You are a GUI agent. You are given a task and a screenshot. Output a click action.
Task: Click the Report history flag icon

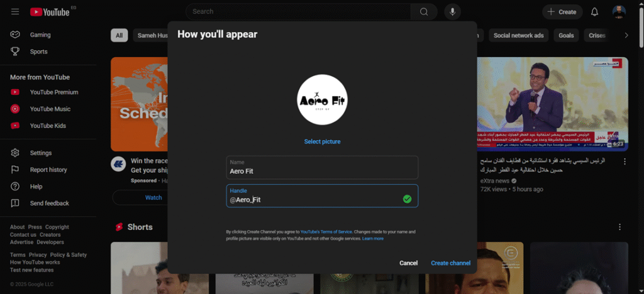[15, 170]
